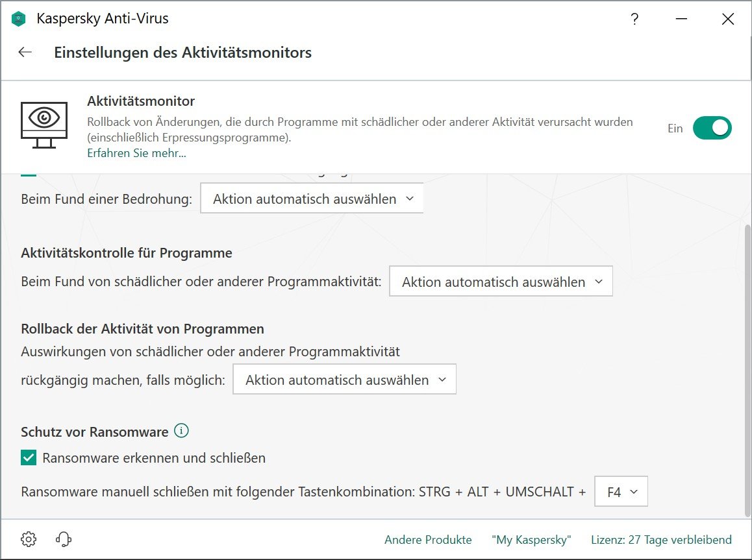Uncheck Ransomware erkennen und schließen
This screenshot has width=752, height=560.
point(29,458)
